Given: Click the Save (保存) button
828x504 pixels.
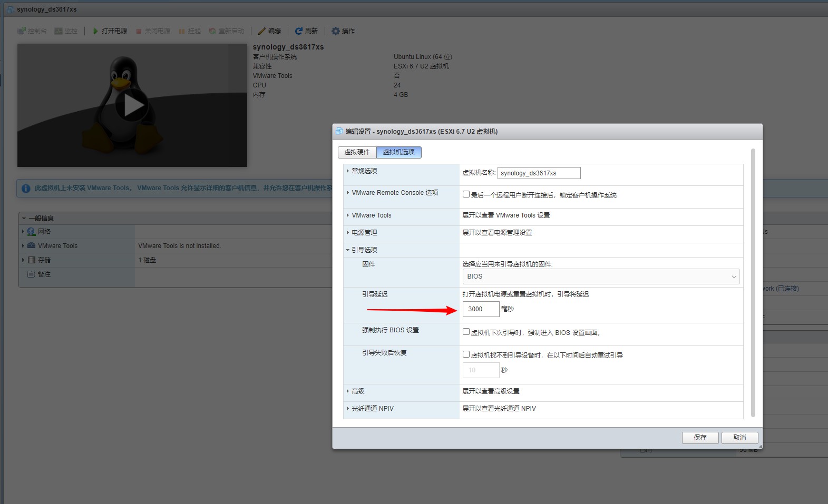Looking at the screenshot, I should [x=700, y=438].
